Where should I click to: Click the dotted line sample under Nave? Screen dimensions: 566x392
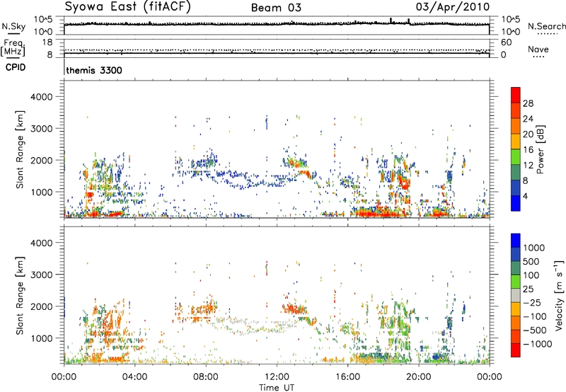[538, 57]
